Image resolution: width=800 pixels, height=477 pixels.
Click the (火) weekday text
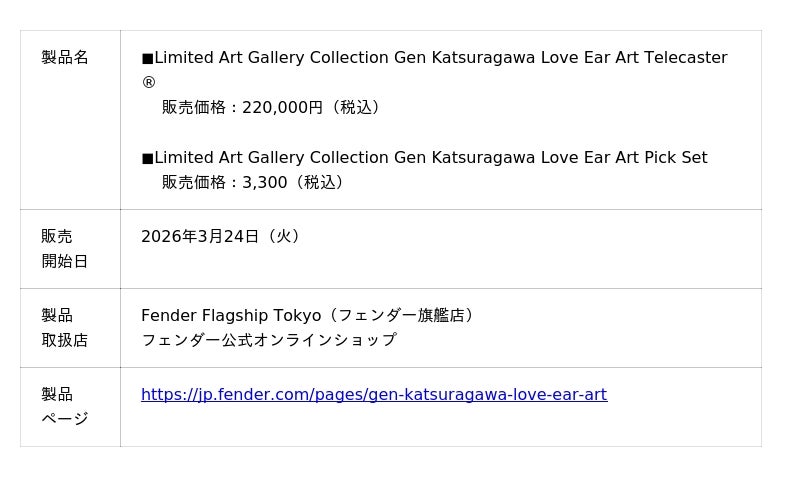[x=283, y=237]
